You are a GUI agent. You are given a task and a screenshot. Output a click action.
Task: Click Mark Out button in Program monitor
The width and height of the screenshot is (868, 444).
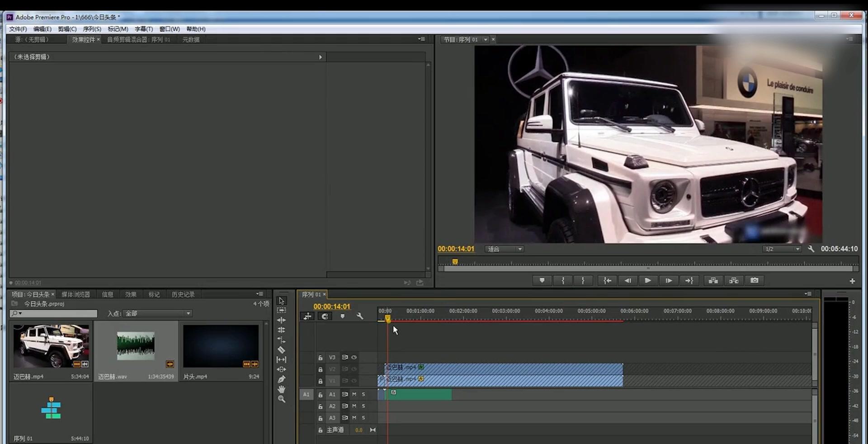583,281
